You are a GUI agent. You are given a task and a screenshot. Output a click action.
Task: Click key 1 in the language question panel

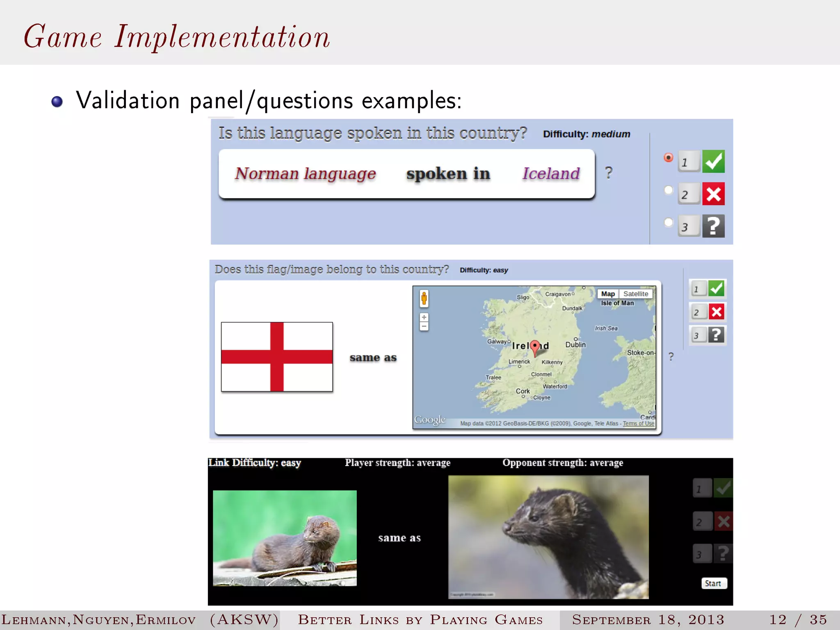click(x=689, y=162)
